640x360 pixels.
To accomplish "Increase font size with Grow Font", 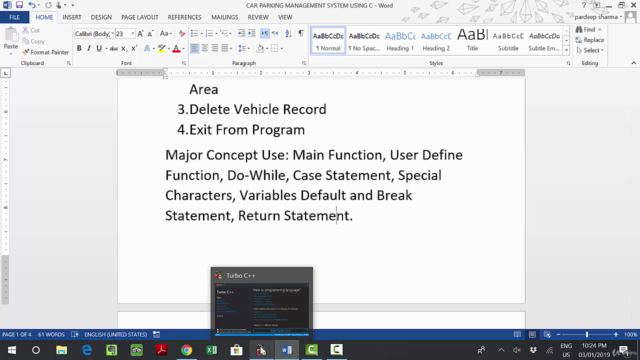I will [140, 34].
